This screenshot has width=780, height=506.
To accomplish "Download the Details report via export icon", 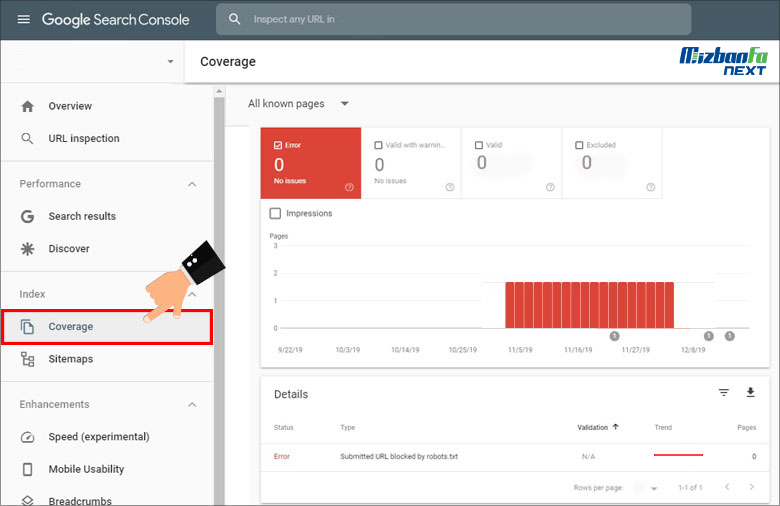I will coord(750,393).
